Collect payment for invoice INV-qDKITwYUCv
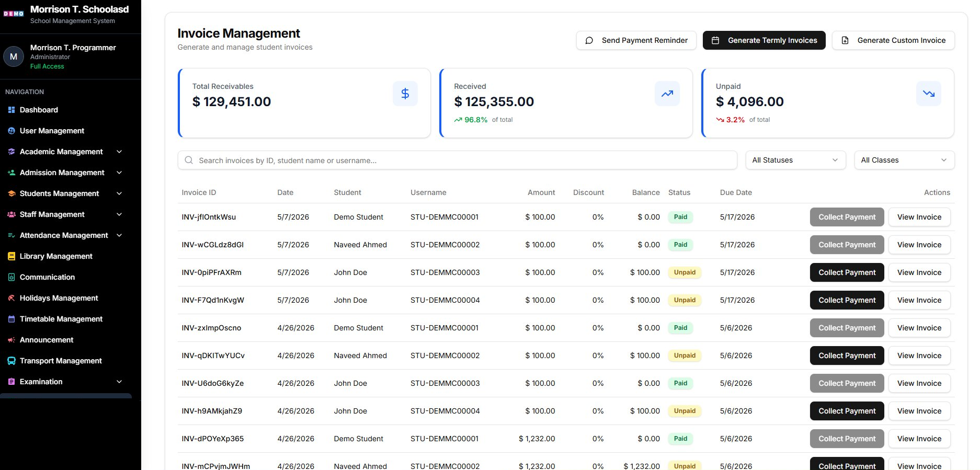The image size is (980, 470). pyautogui.click(x=847, y=356)
